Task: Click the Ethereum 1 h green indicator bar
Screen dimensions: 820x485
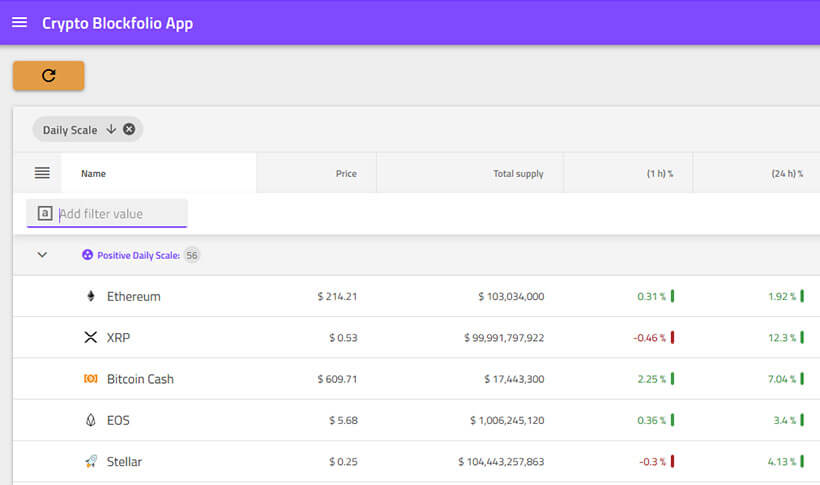Action: 673,296
